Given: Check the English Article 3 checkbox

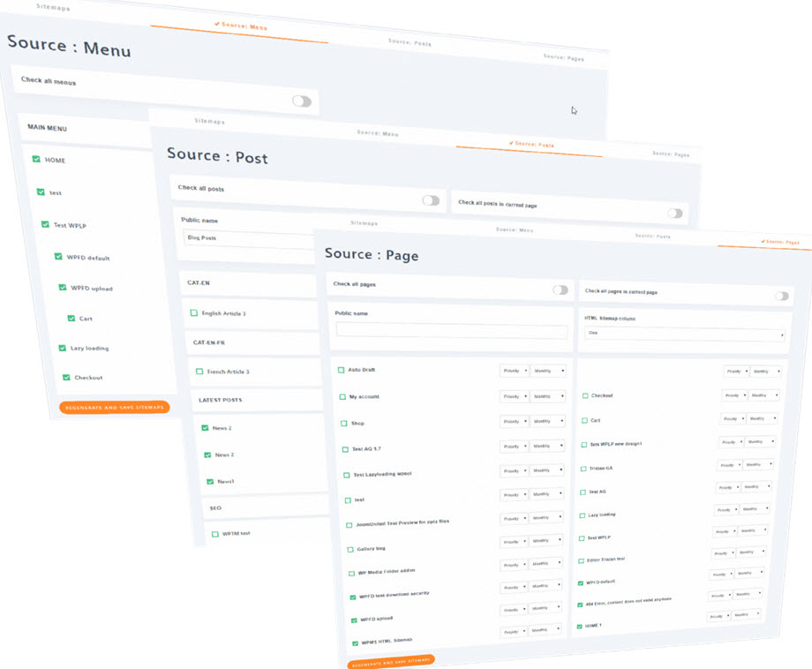Looking at the screenshot, I should pyautogui.click(x=194, y=312).
